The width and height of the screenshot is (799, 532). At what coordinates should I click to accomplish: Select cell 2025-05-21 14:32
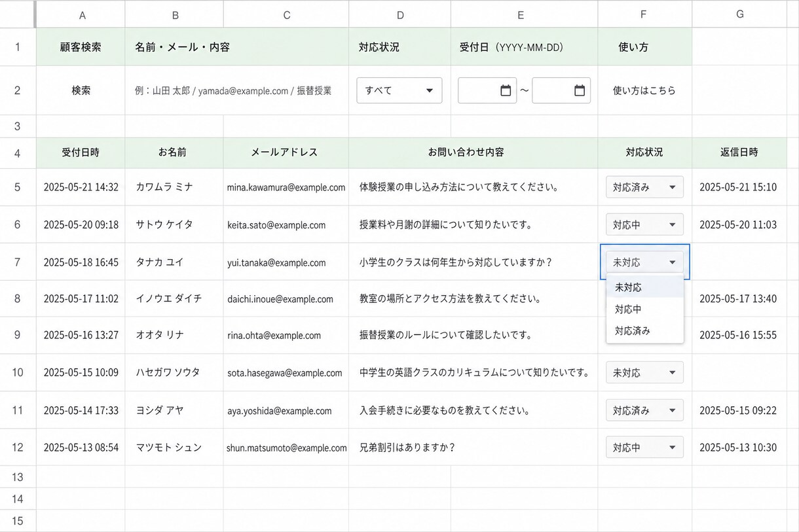coord(81,187)
